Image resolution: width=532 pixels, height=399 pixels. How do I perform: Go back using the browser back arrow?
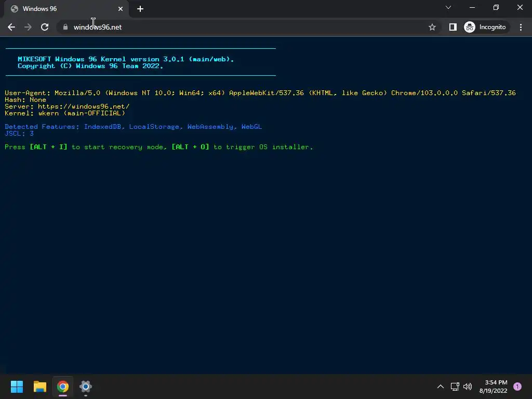tap(11, 27)
